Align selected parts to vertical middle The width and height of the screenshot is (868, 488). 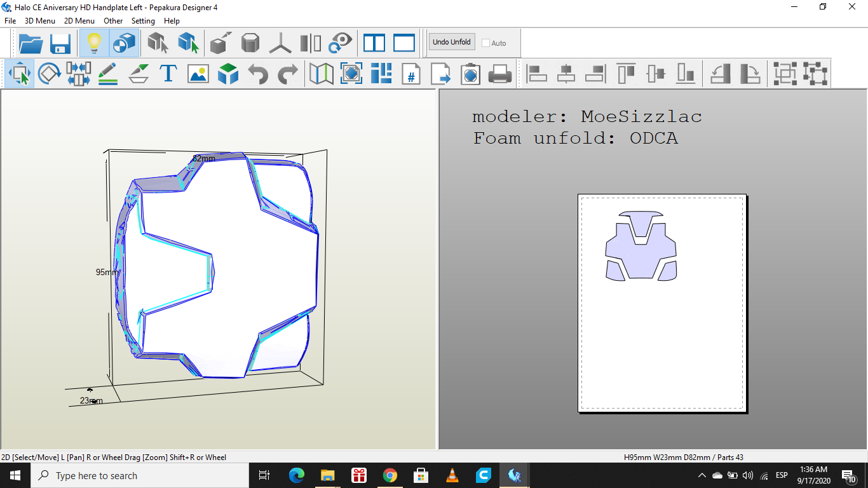pos(656,74)
